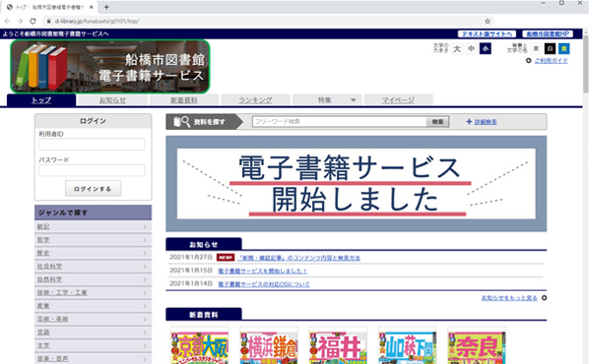Open 電子書籍サービスの対応OSについて news link
Viewport: 589px width, 364px height.
pos(264,284)
